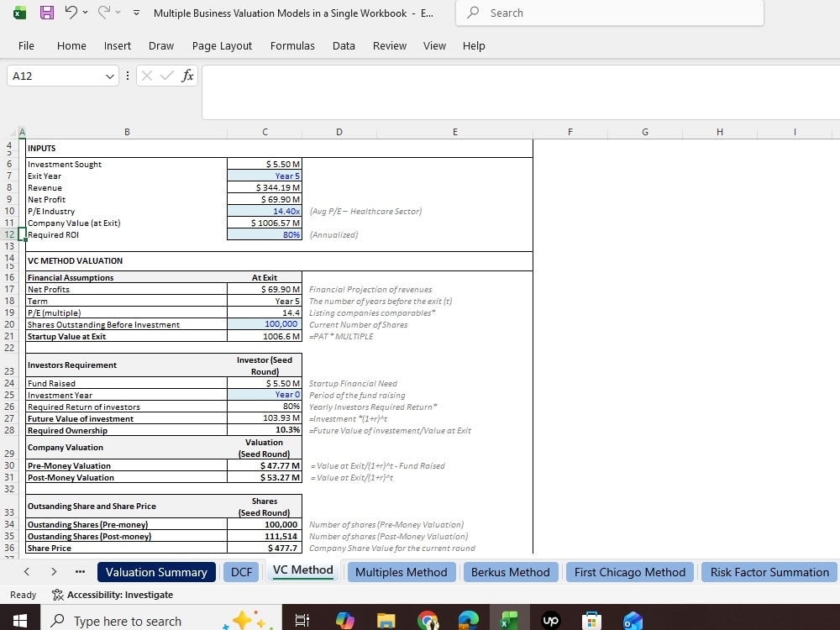The image size is (840, 630).
Task: Click the Enter checkmark icon
Action: [x=167, y=76]
